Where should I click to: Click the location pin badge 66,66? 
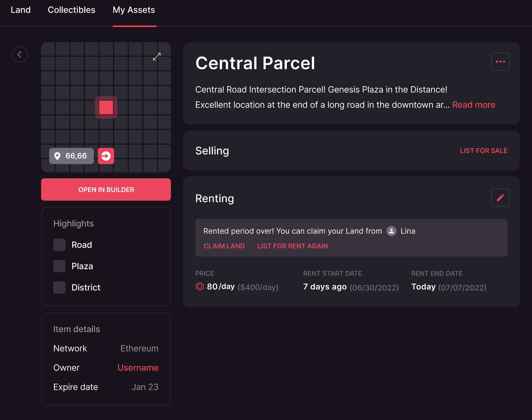(71, 156)
